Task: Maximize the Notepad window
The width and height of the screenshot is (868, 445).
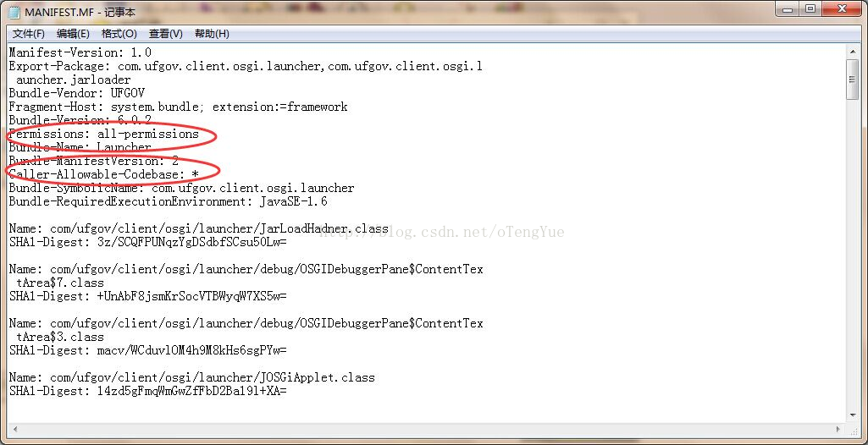Action: 811,9
